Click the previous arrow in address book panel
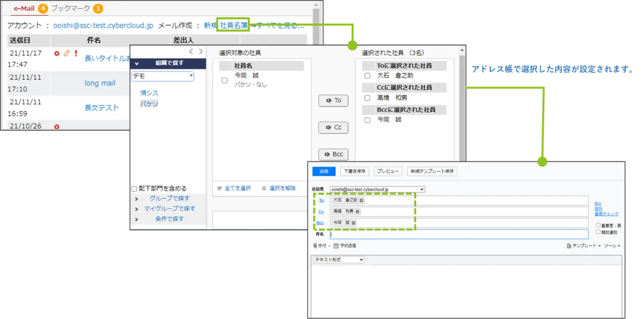 pos(191,52)
